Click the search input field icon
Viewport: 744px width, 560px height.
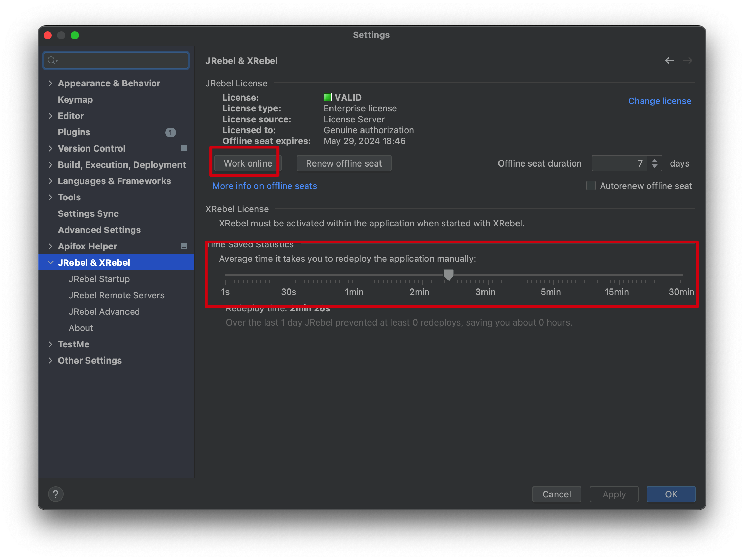54,60
